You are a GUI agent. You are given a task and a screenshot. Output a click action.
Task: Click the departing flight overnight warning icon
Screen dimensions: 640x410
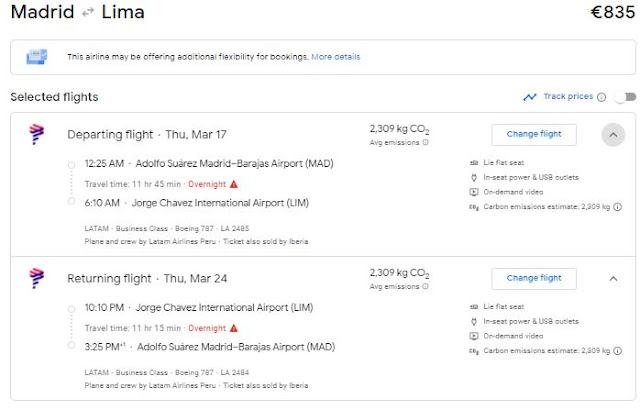(234, 184)
